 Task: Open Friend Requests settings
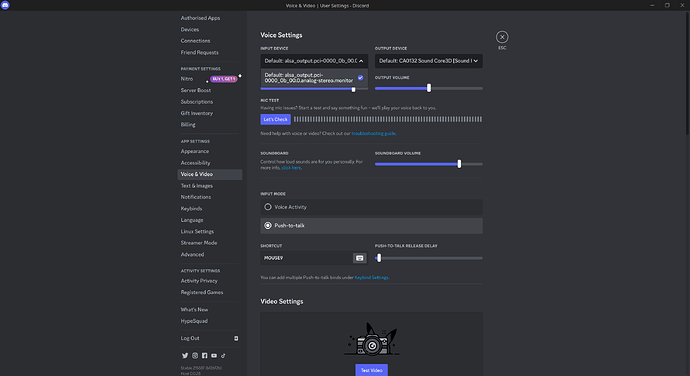click(199, 52)
